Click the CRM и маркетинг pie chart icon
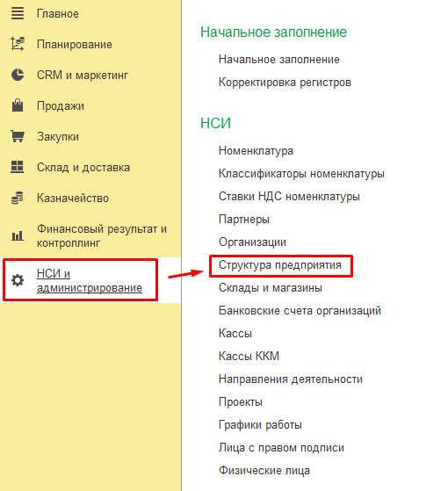Viewport: 448px width, 491px height. tap(18, 75)
